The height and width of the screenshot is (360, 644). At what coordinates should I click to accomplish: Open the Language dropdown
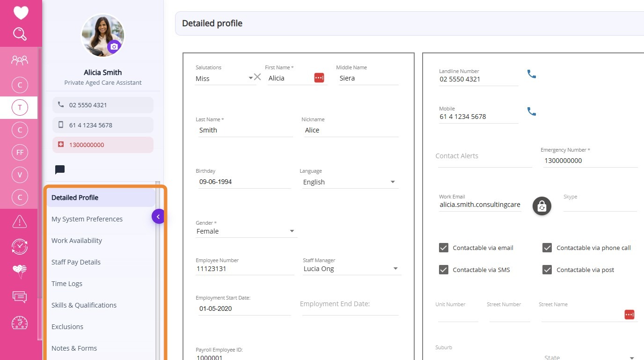[x=393, y=182]
